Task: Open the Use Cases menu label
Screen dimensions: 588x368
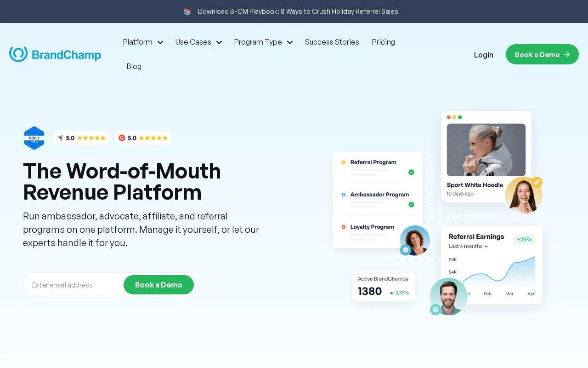Action: click(x=193, y=42)
